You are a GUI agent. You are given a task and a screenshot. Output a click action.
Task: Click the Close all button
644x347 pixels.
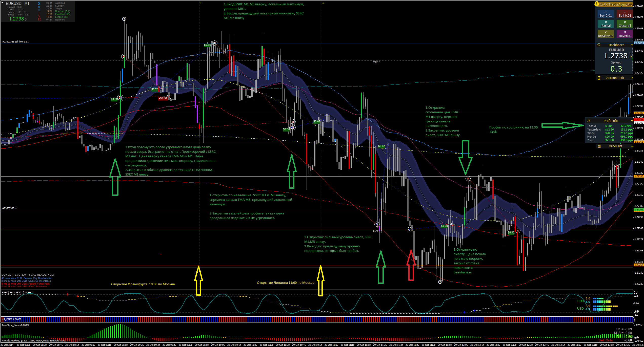tap(625, 24)
